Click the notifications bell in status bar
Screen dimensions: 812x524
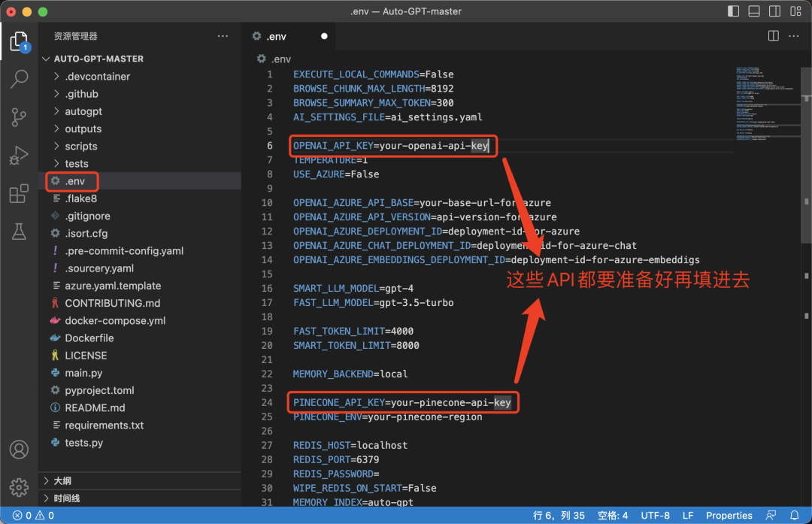[x=795, y=515]
